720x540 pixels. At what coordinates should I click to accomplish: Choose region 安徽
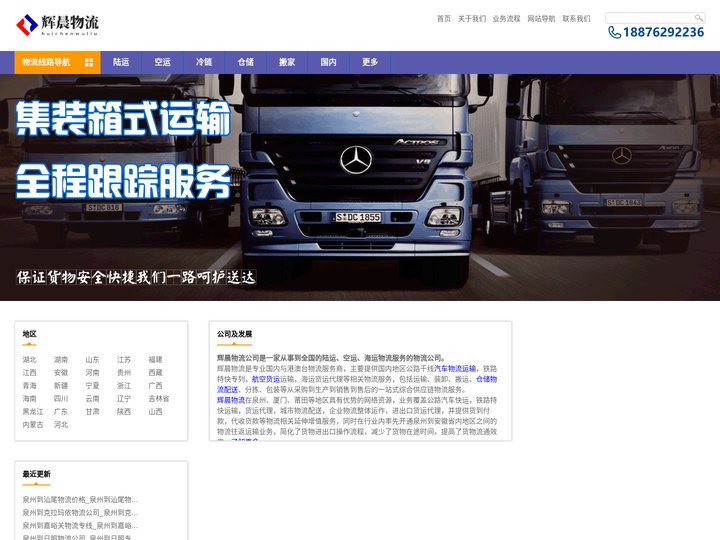[x=61, y=372]
